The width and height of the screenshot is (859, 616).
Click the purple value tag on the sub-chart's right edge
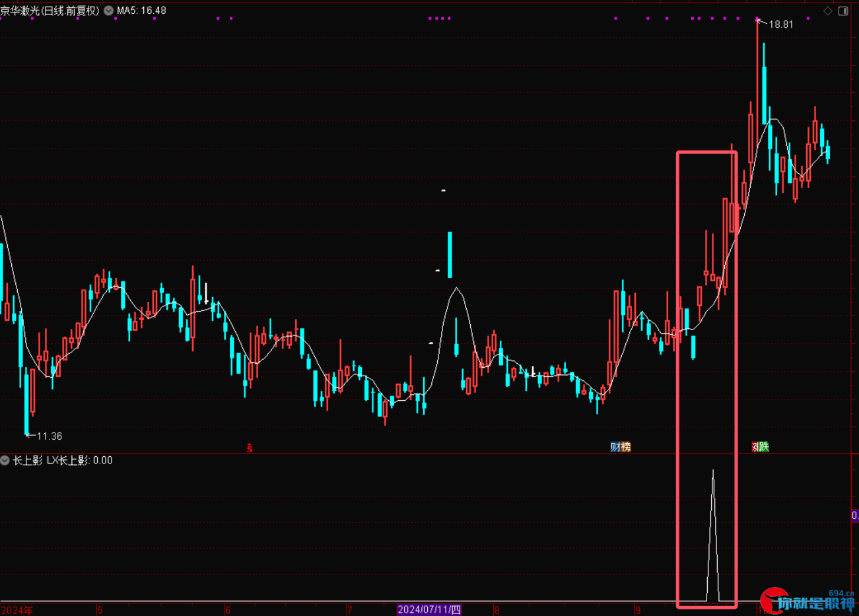855,516
